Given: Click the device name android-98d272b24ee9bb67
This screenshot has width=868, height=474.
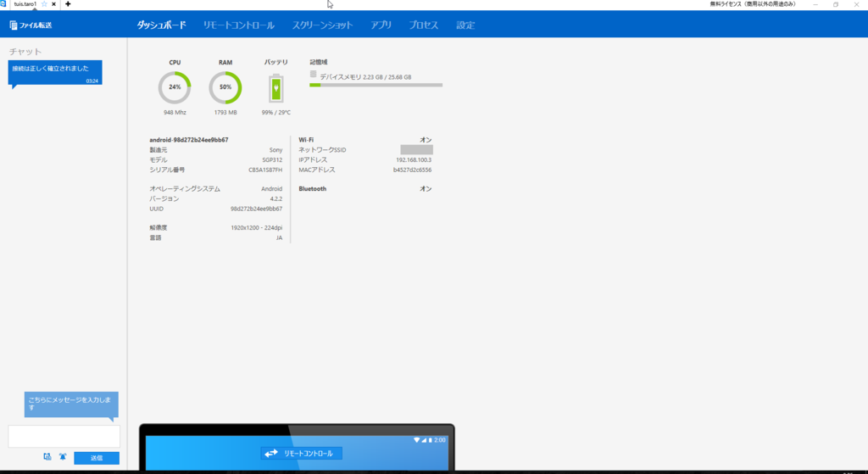Looking at the screenshot, I should pos(189,140).
